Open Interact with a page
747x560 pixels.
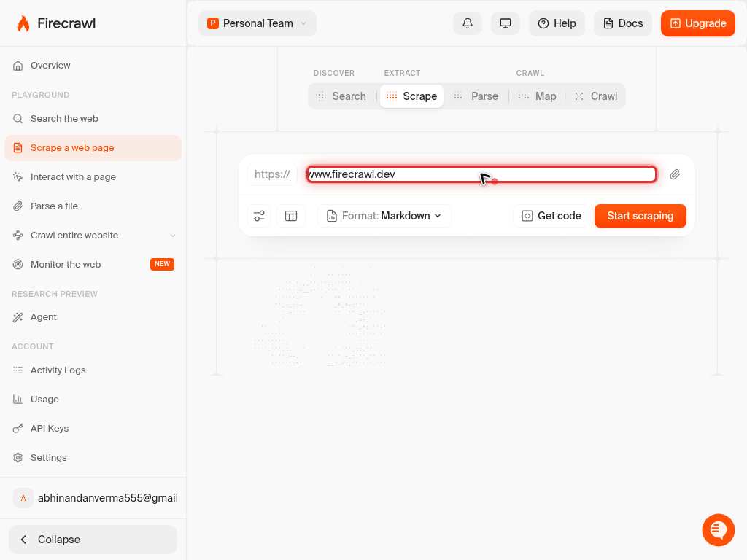93,176
